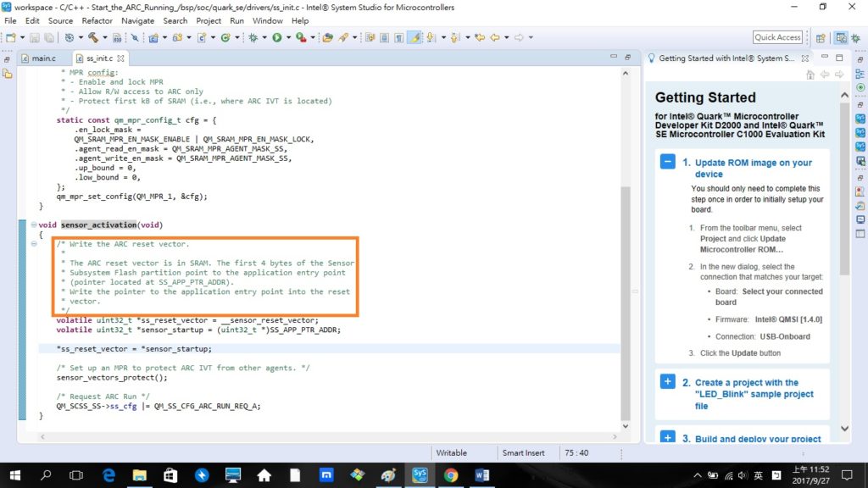Click 'Update ROM image on your device' link
This screenshot has width=868, height=488.
pyautogui.click(x=753, y=169)
